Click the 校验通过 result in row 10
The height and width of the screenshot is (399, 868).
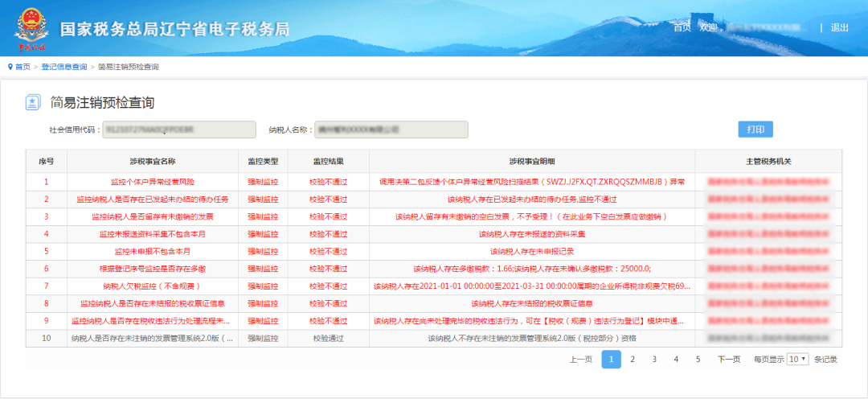tap(328, 338)
